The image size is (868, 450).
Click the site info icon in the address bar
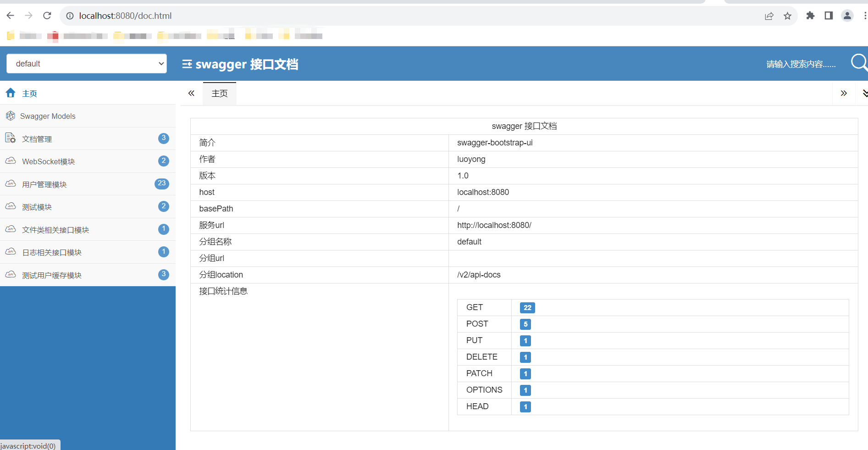[70, 16]
